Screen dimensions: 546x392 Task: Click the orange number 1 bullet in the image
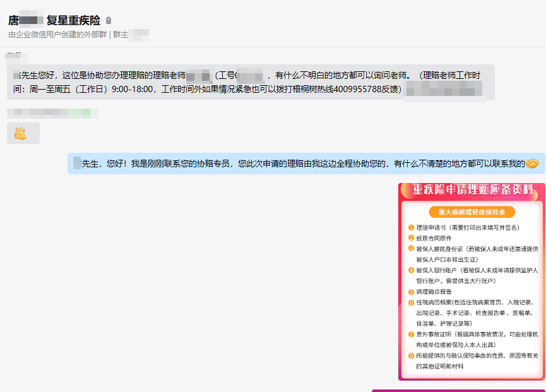pyautogui.click(x=411, y=227)
